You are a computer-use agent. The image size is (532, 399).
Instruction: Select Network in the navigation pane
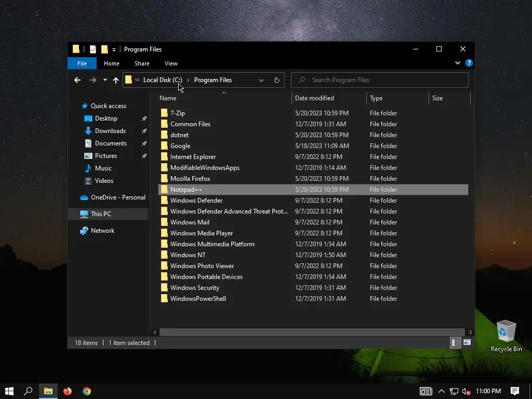click(x=102, y=230)
